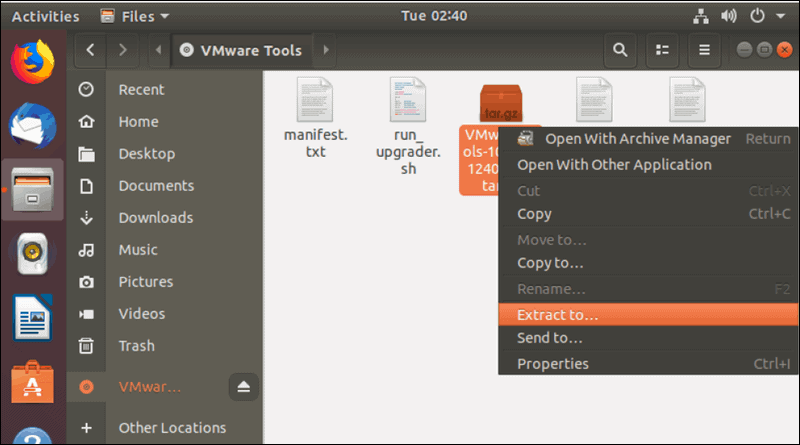Click the Videos camcorder icon
Viewport: 800px width, 445px height.
(x=86, y=314)
